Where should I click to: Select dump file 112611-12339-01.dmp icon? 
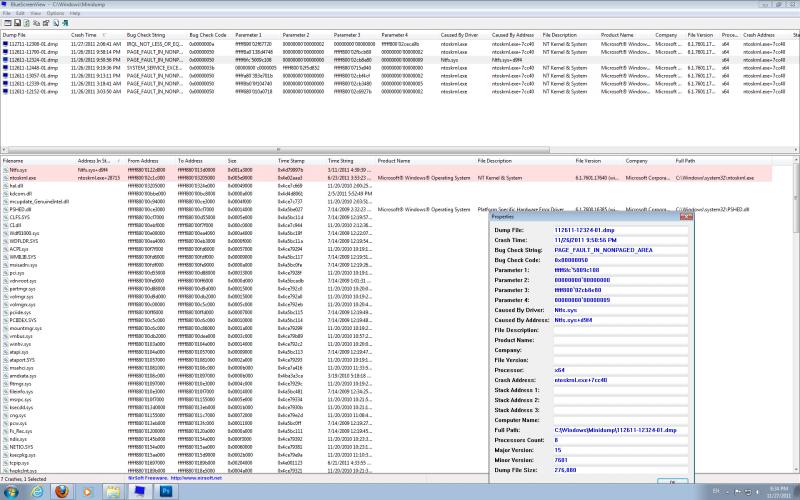tap(6, 84)
